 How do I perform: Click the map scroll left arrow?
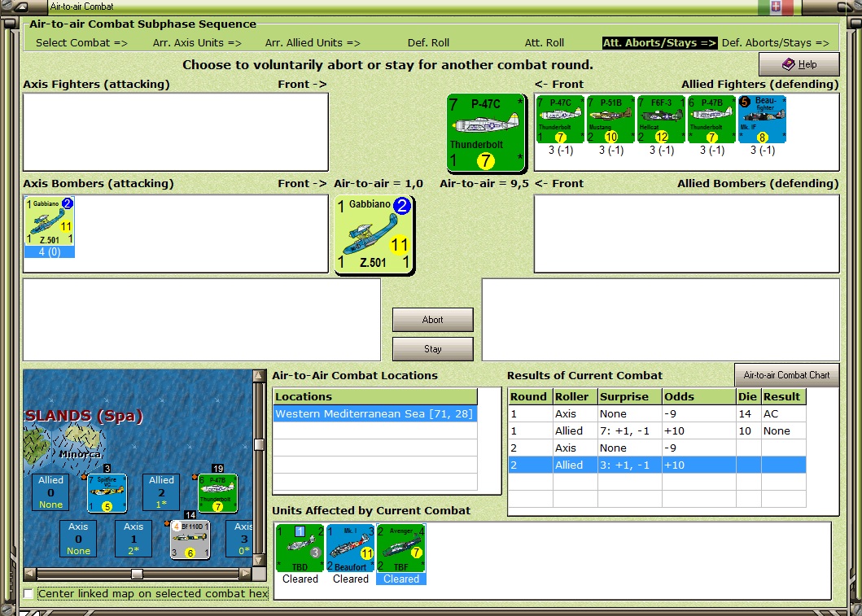pyautogui.click(x=29, y=574)
